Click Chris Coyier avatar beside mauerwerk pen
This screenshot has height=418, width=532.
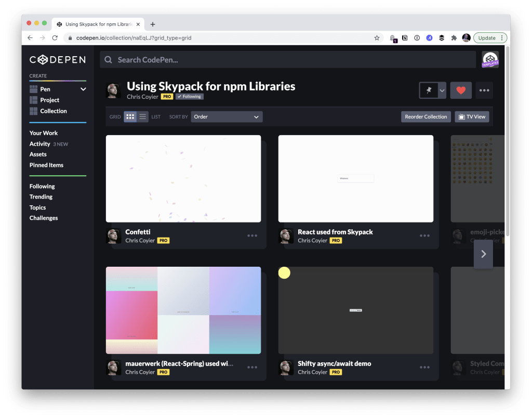click(x=114, y=368)
